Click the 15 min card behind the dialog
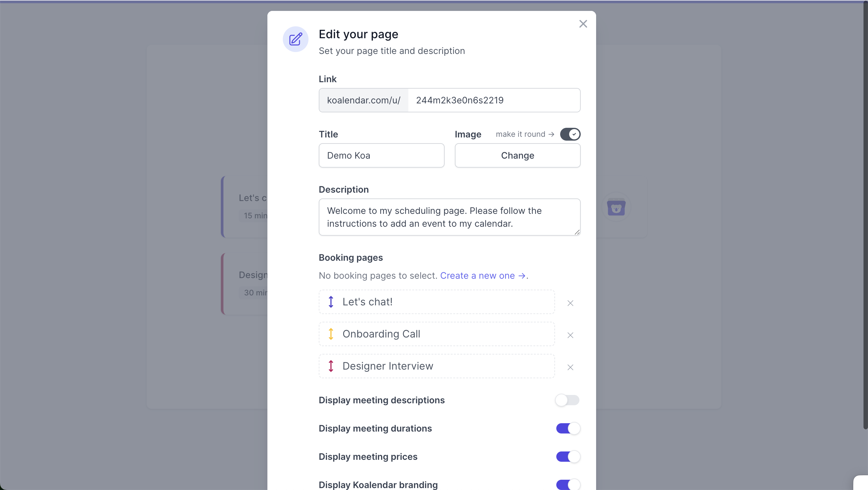This screenshot has width=868, height=490. (x=245, y=207)
